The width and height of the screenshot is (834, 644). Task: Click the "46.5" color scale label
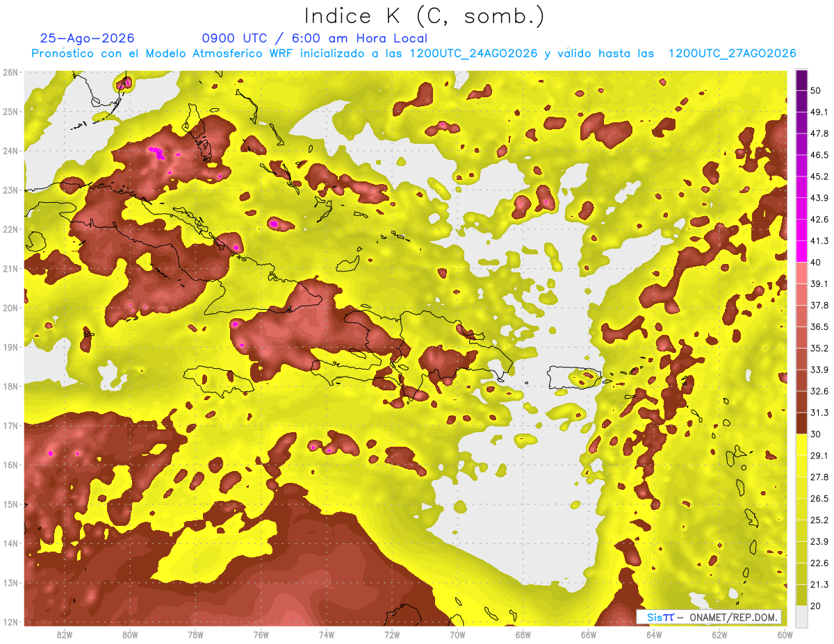pyautogui.click(x=819, y=155)
